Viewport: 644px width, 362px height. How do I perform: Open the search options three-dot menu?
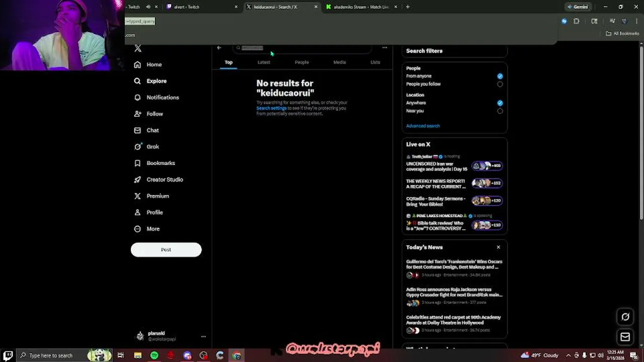pyautogui.click(x=384, y=48)
